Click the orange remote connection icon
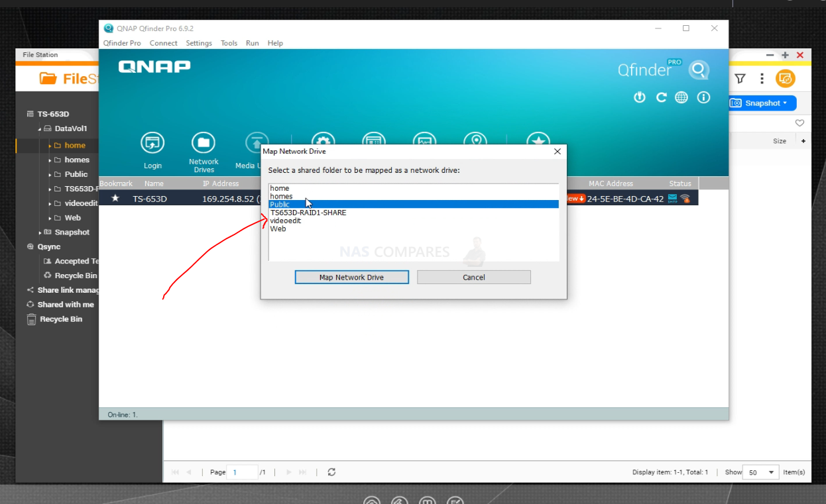The height and width of the screenshot is (504, 826). coord(786,79)
